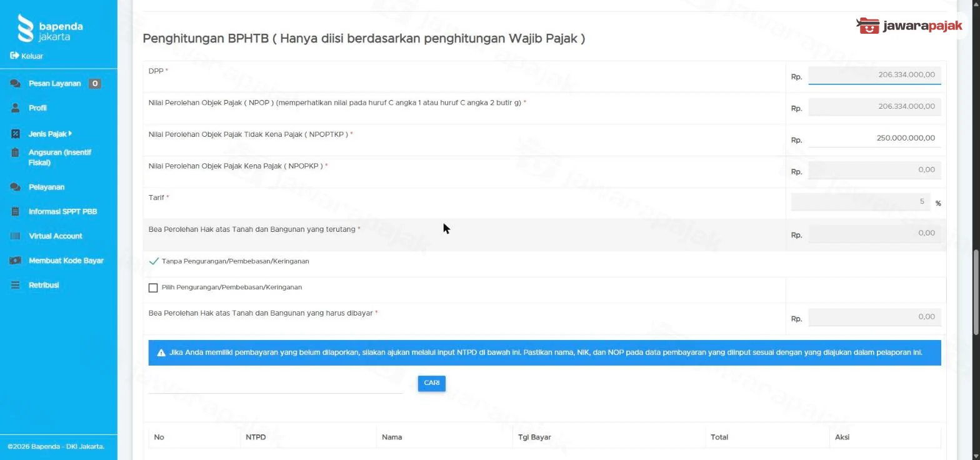Click the jawarapajak logo
This screenshot has width=980, height=460.
coord(909,26)
